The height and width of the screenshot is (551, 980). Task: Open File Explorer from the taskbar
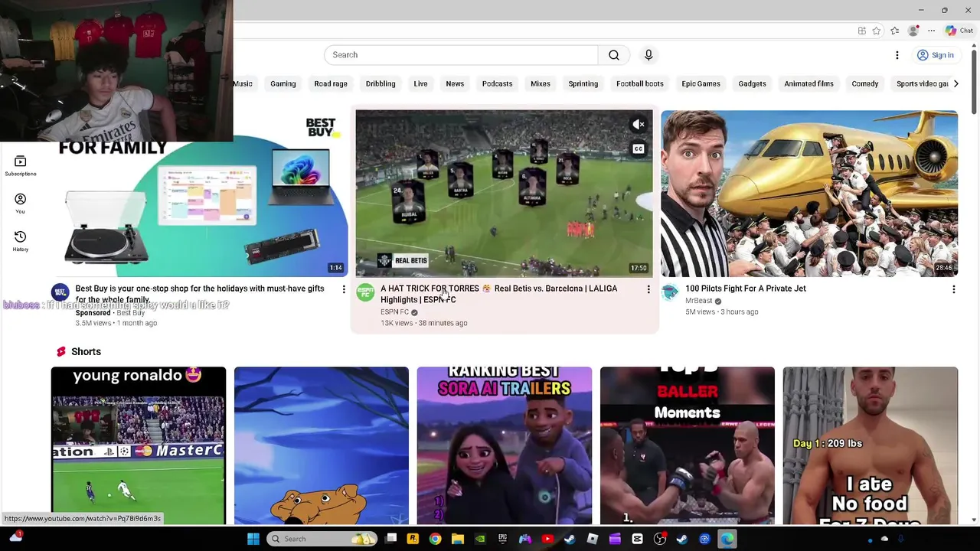coord(458,539)
